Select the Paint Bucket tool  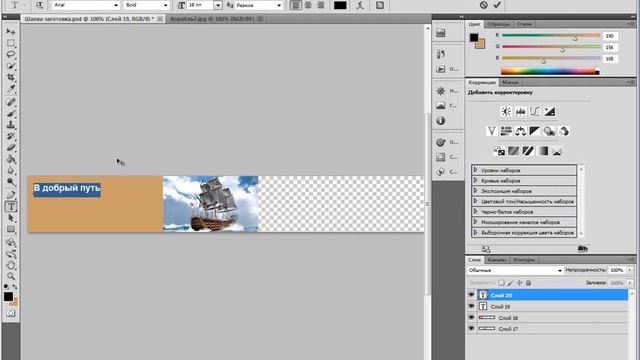pyautogui.click(x=11, y=159)
